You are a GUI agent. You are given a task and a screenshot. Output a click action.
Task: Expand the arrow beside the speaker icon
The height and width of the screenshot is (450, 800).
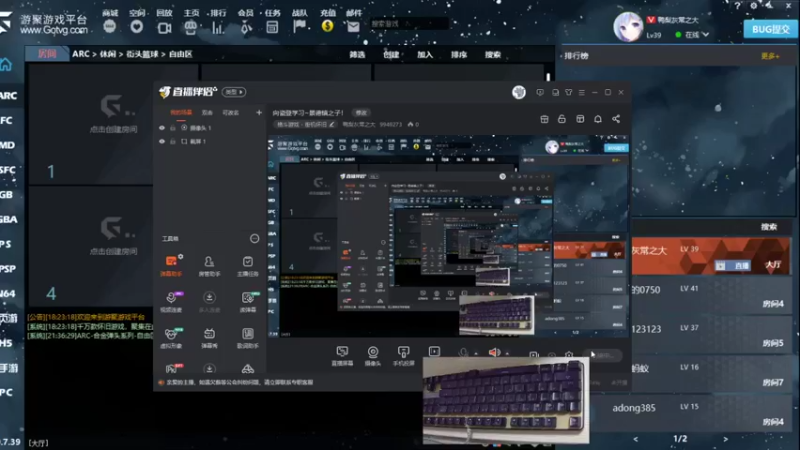[x=507, y=353]
